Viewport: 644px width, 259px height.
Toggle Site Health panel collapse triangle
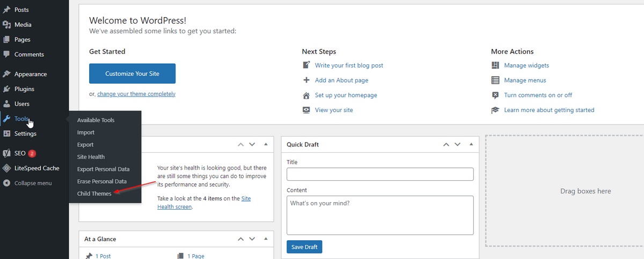[x=266, y=144]
